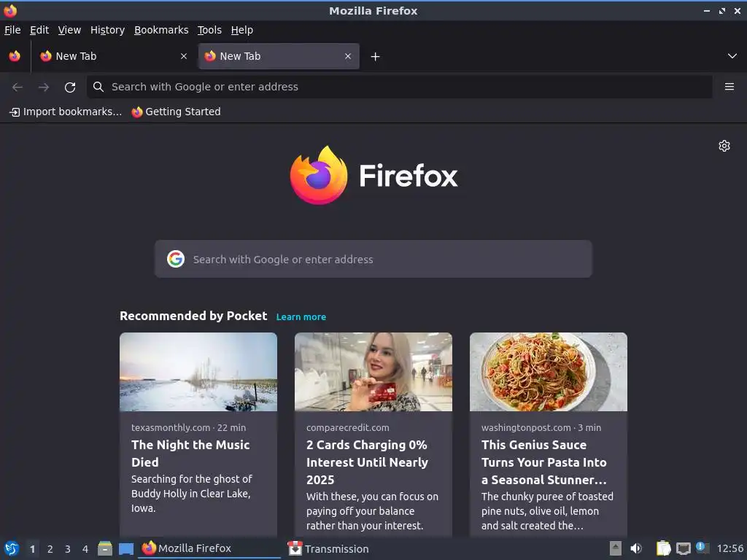
Task: Open the new tab personalize gear
Action: coord(724,146)
